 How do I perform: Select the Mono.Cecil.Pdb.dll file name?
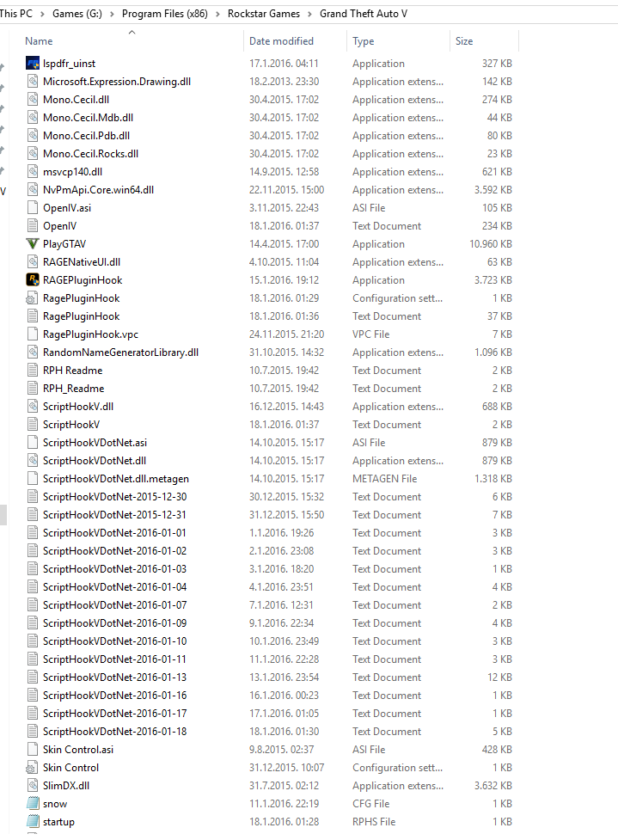(x=86, y=136)
